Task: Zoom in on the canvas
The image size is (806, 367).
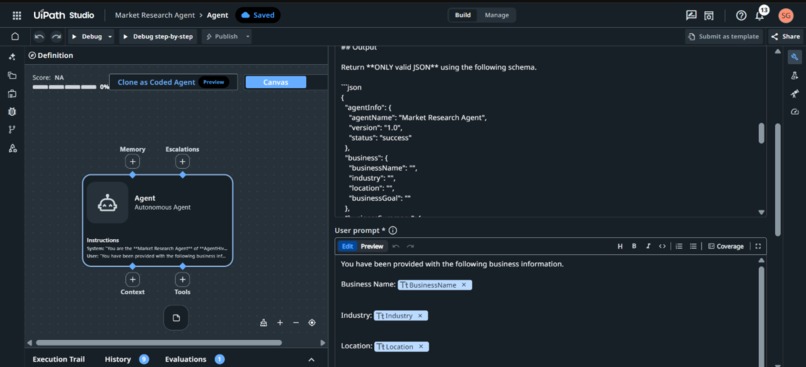Action: pyautogui.click(x=280, y=323)
